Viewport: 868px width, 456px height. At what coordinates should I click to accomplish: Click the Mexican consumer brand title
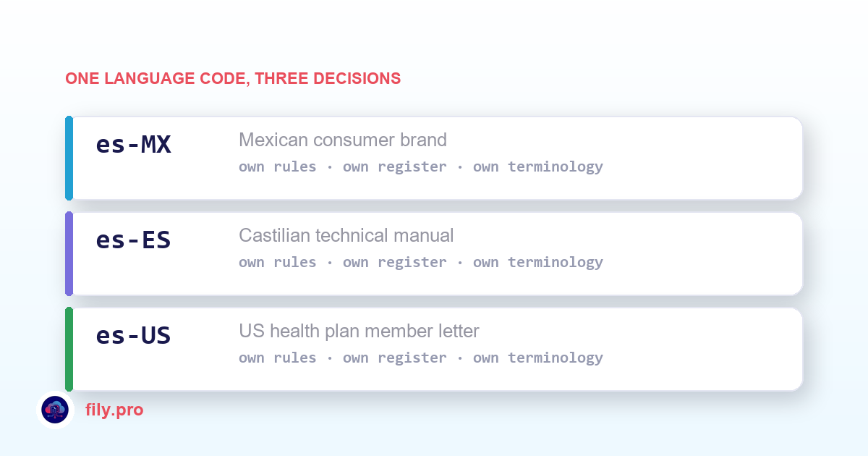[x=343, y=140]
